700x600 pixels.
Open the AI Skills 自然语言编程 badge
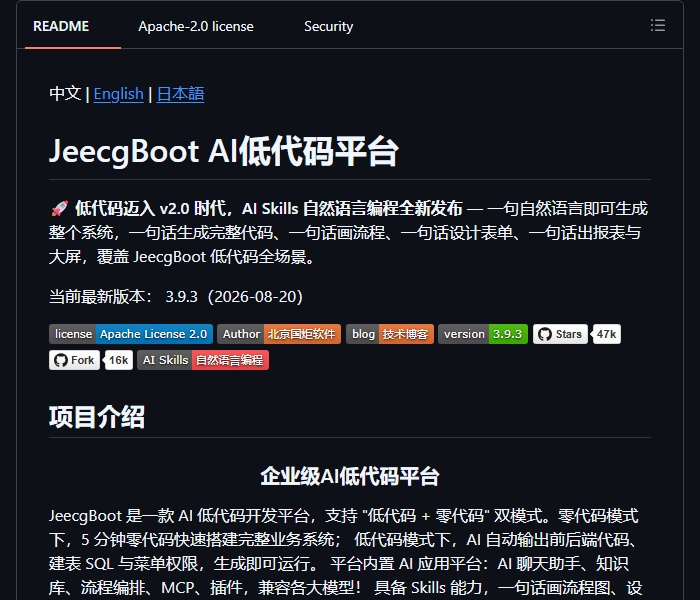point(203,360)
